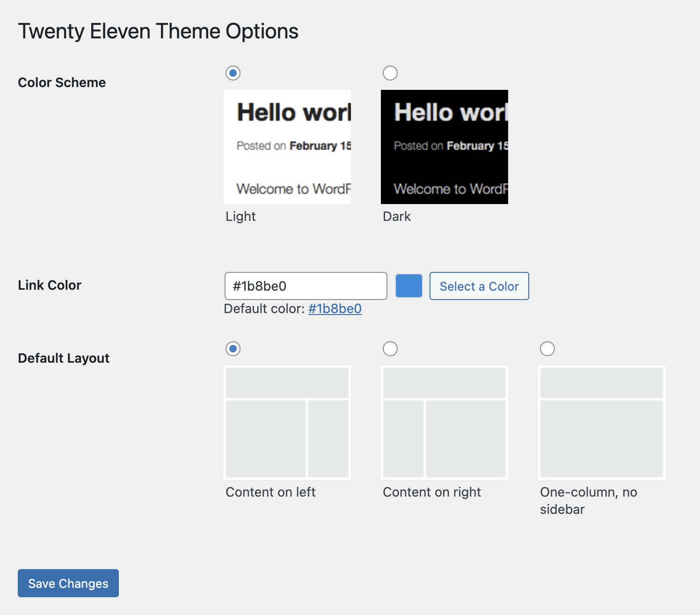Choose the Content on left layout option
The width and height of the screenshot is (700, 615).
point(233,349)
